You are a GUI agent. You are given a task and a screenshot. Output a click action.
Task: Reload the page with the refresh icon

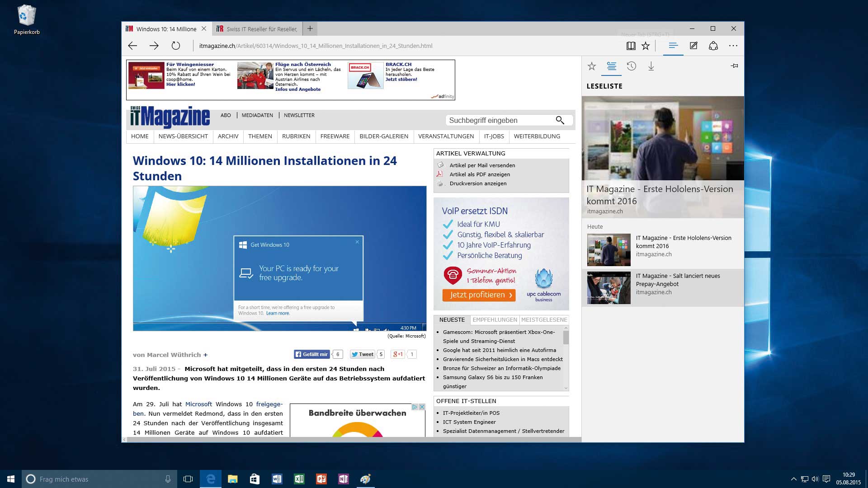[x=176, y=46]
